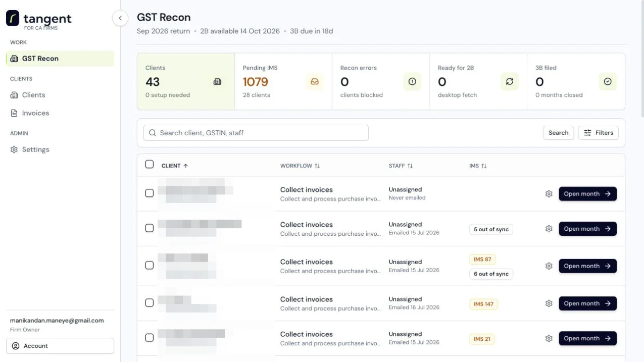Click the IMS 87 badge

click(482, 260)
